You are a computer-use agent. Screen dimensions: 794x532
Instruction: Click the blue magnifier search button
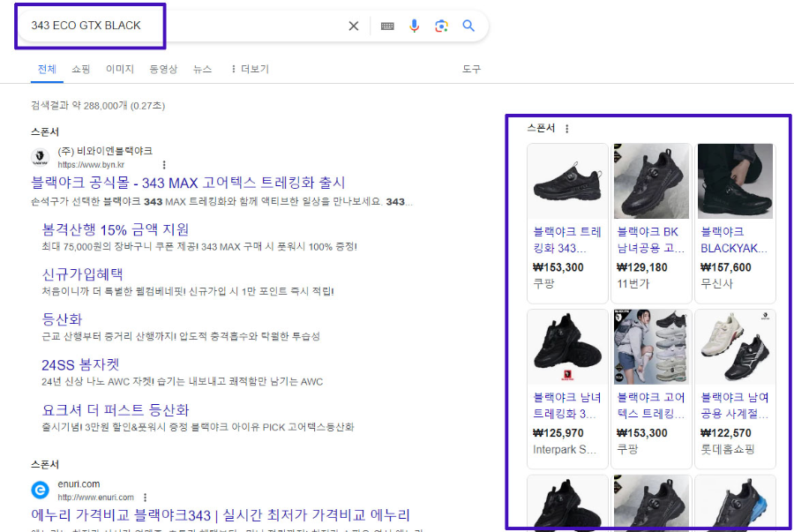pos(468,26)
